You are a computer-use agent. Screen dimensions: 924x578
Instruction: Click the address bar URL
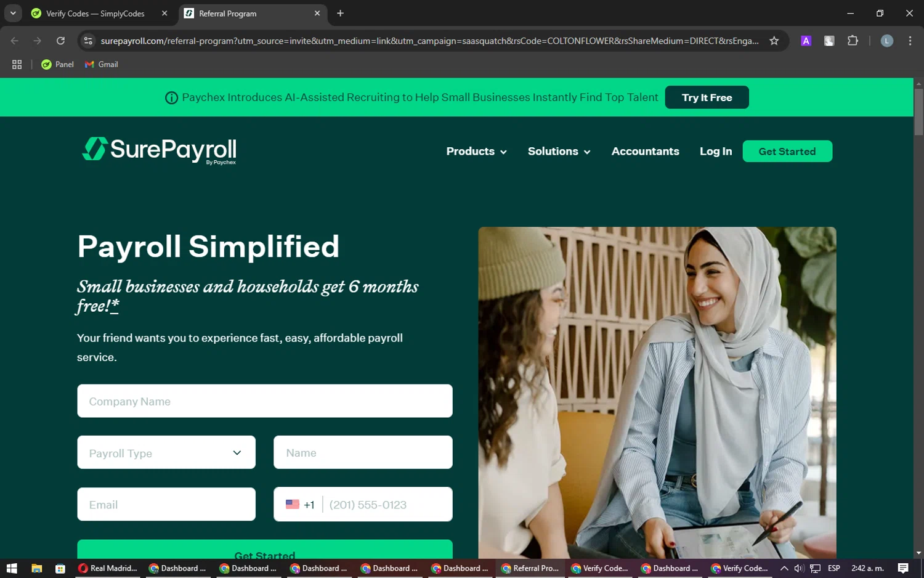(429, 41)
